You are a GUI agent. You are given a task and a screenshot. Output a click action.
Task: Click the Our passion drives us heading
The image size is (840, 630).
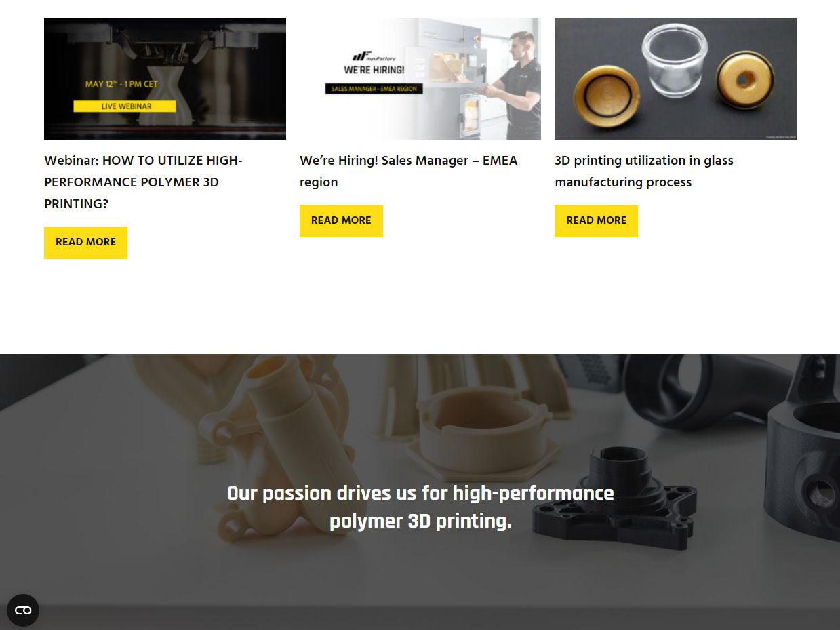(420, 507)
